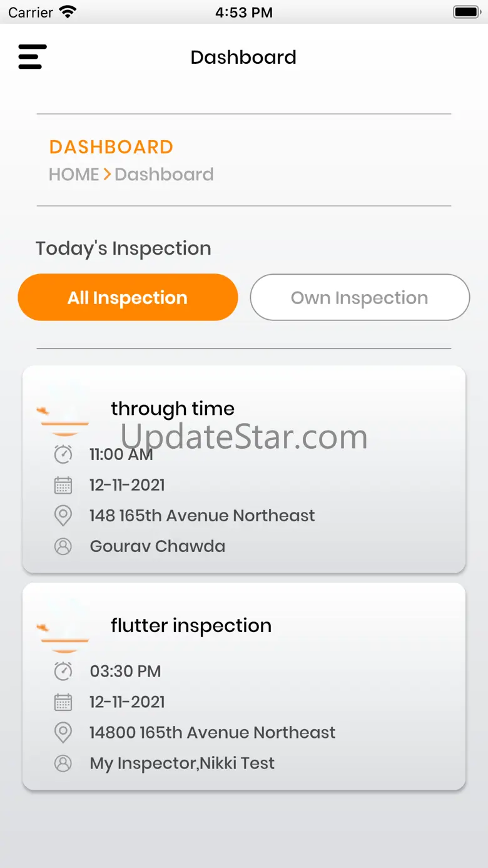Tap the battery icon in status bar
The width and height of the screenshot is (488, 868).
pos(466,12)
